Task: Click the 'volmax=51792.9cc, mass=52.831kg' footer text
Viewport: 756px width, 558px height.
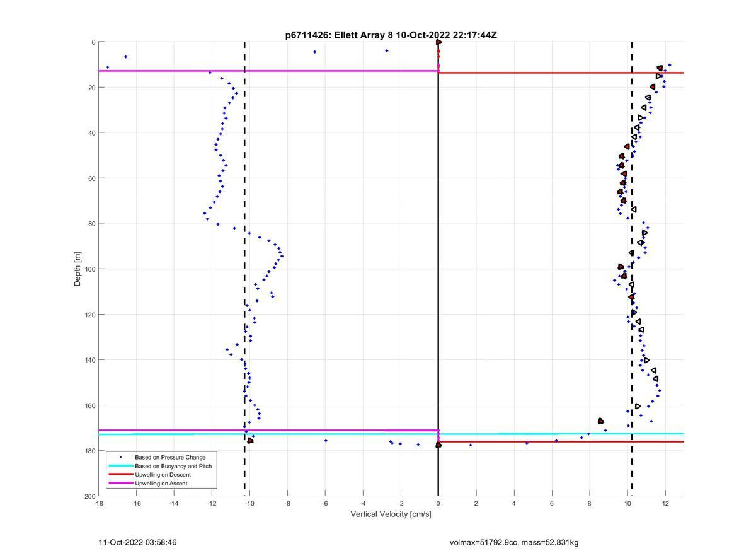Action: point(514,542)
